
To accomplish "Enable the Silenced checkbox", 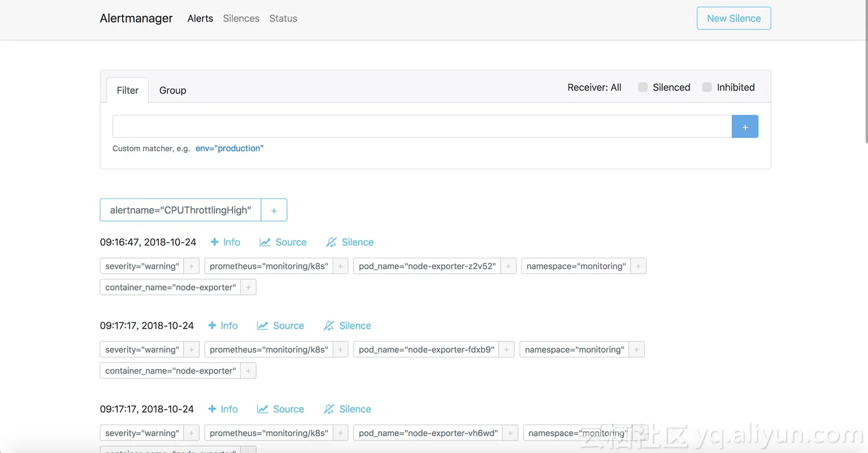I will point(643,87).
